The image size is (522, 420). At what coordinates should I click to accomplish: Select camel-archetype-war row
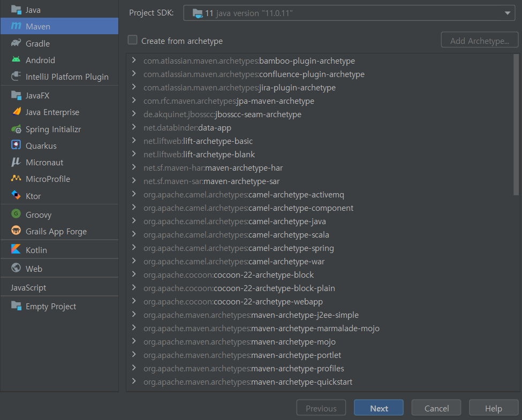pos(320,261)
